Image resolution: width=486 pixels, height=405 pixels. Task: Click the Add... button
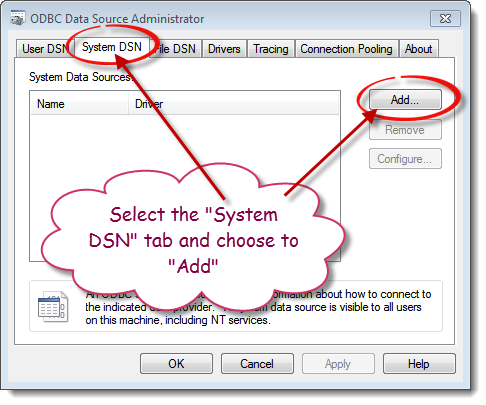coord(405,100)
